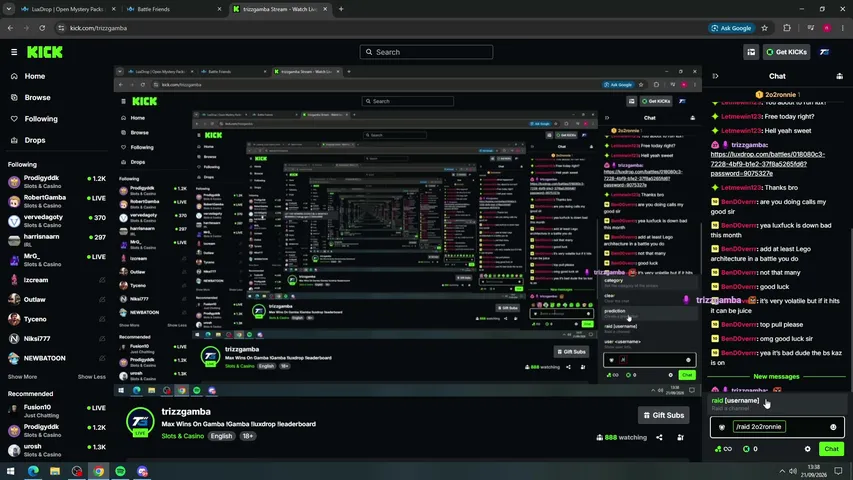Click the badge shield icon in chat input
Screen dimensions: 853x480
[721, 427]
